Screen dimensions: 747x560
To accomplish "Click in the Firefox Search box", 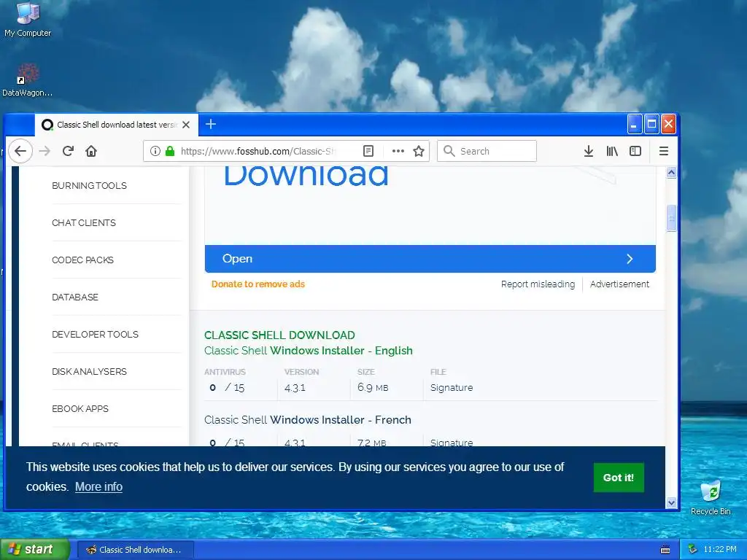I will (x=487, y=151).
